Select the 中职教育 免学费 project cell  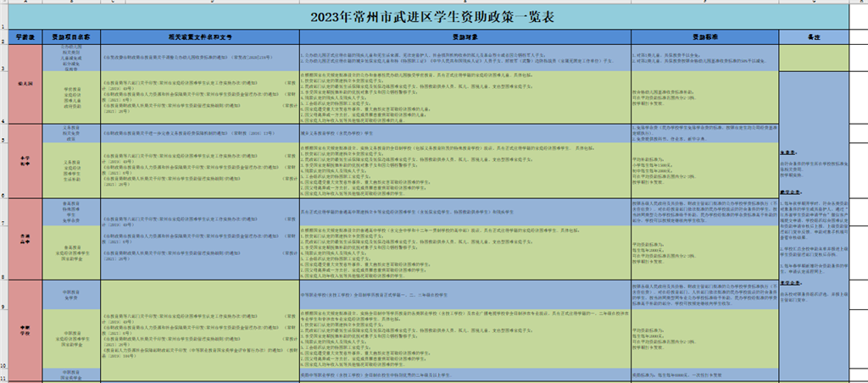[71, 294]
